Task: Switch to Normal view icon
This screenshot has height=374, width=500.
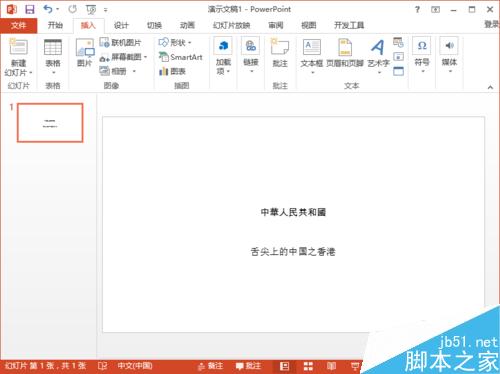Action: click(x=284, y=366)
